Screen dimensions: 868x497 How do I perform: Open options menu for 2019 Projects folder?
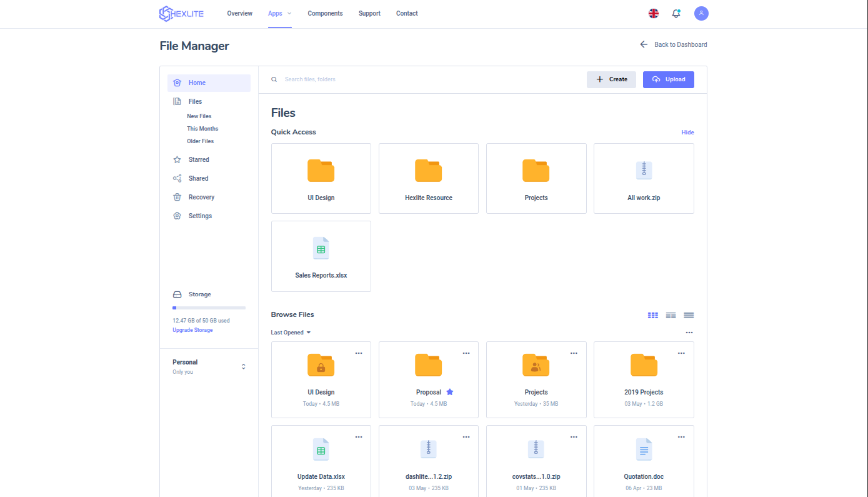(681, 353)
